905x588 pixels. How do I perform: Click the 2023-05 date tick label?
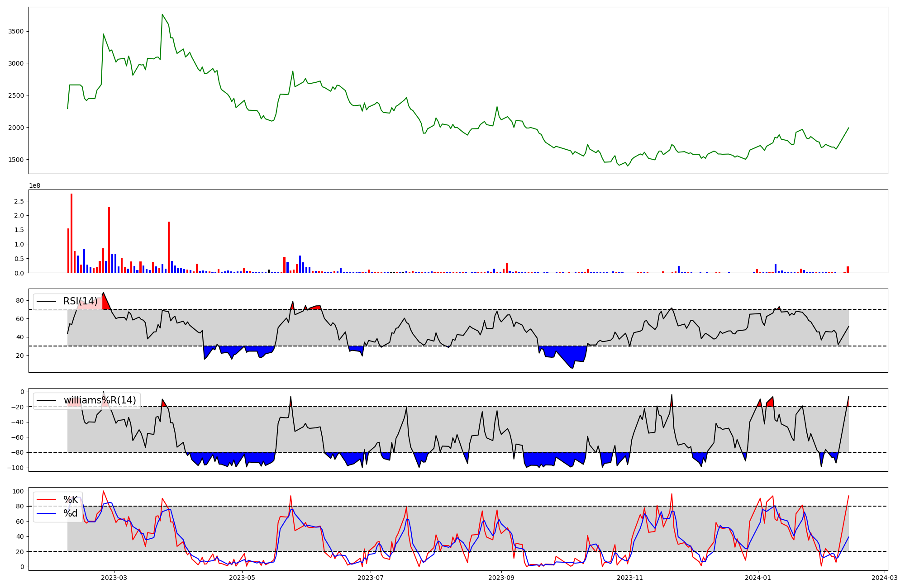[242, 578]
